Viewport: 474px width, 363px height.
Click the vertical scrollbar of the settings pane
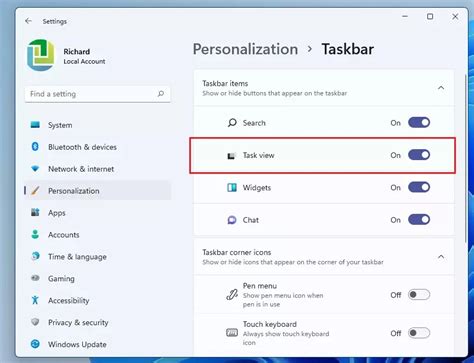466,158
